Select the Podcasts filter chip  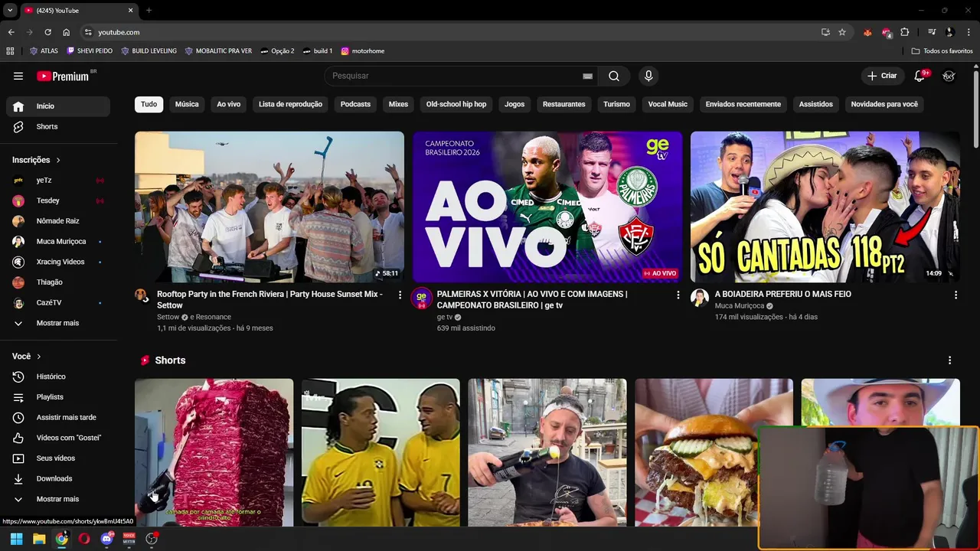(355, 104)
